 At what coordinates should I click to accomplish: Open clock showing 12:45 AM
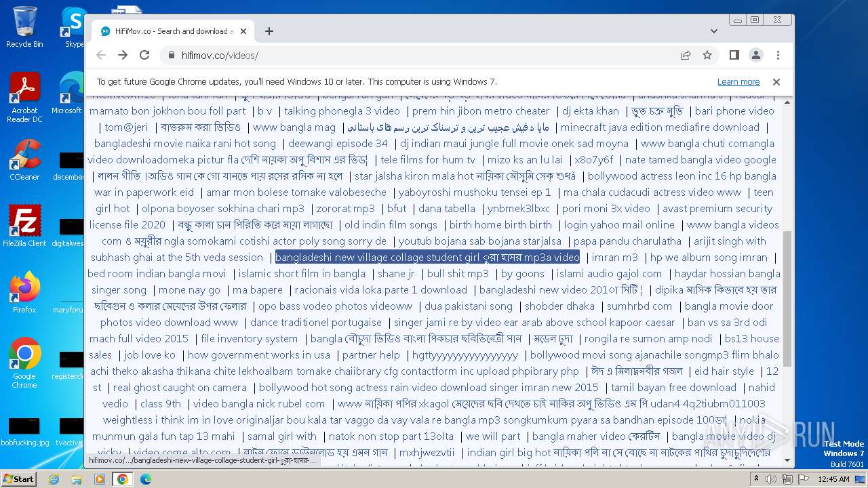pyautogui.click(x=834, y=479)
